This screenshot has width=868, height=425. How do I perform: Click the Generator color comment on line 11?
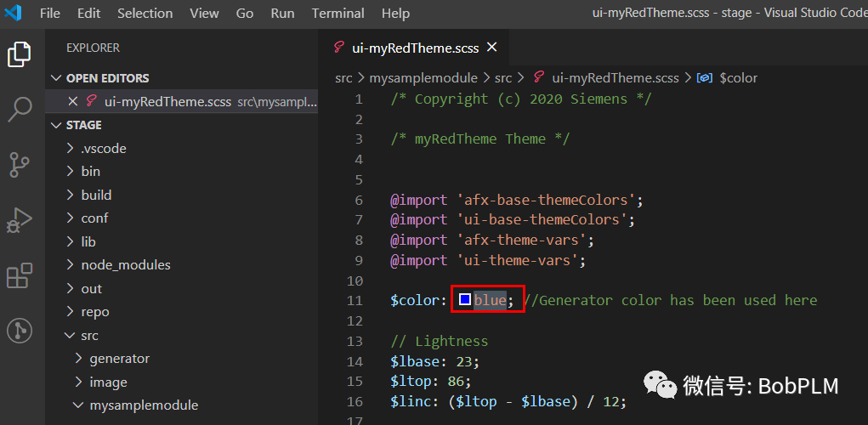[x=671, y=301]
